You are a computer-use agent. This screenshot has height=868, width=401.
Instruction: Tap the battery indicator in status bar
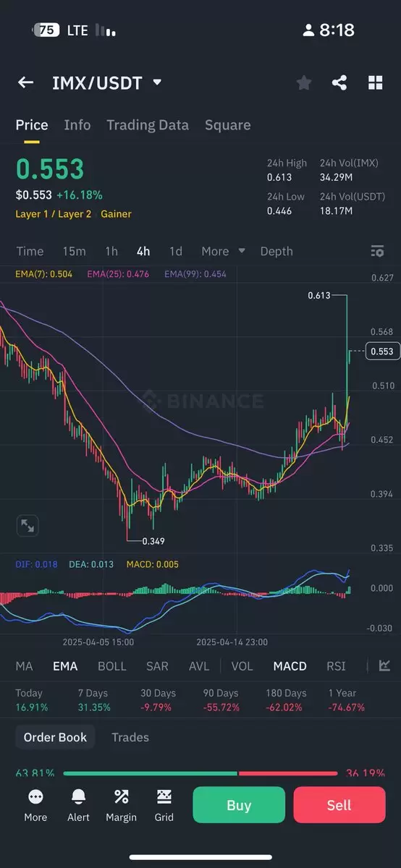click(45, 30)
